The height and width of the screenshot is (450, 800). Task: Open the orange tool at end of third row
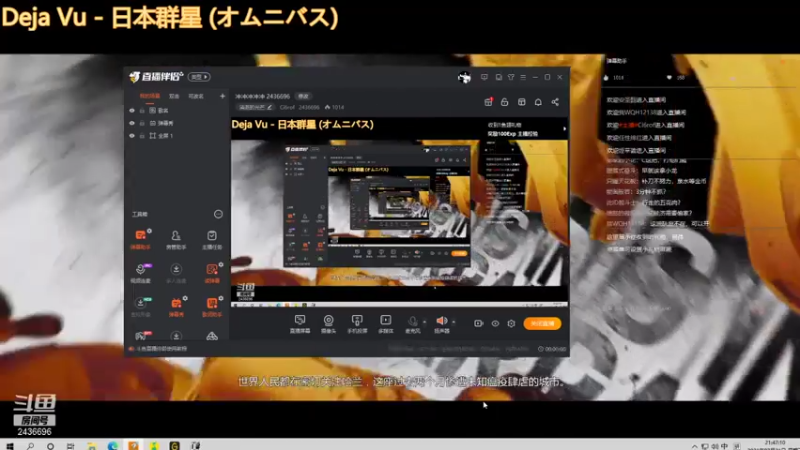tap(212, 307)
